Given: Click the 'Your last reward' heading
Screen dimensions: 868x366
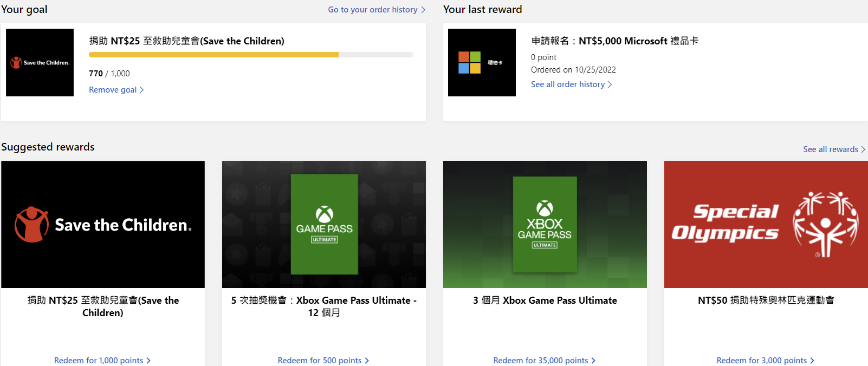Looking at the screenshot, I should (x=483, y=10).
